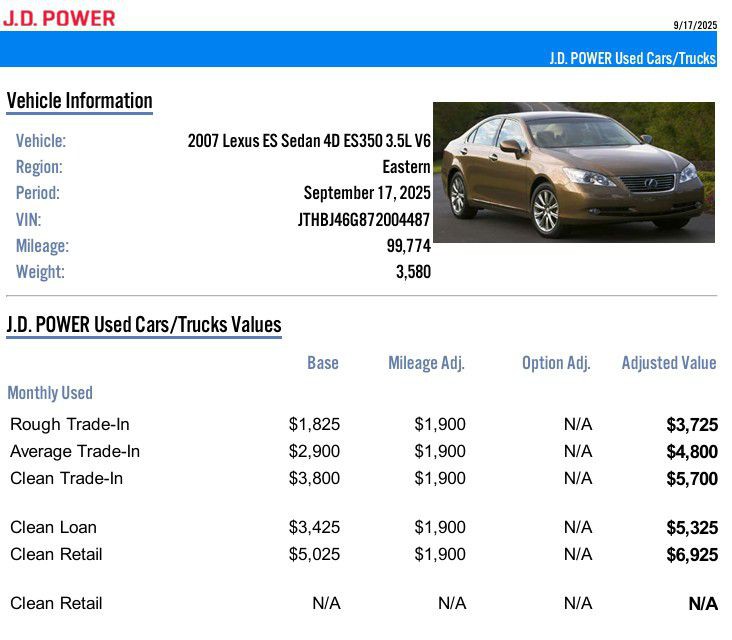This screenshot has width=732, height=640.
Task: Click the 'Average Trade-In' row label
Action: [75, 451]
